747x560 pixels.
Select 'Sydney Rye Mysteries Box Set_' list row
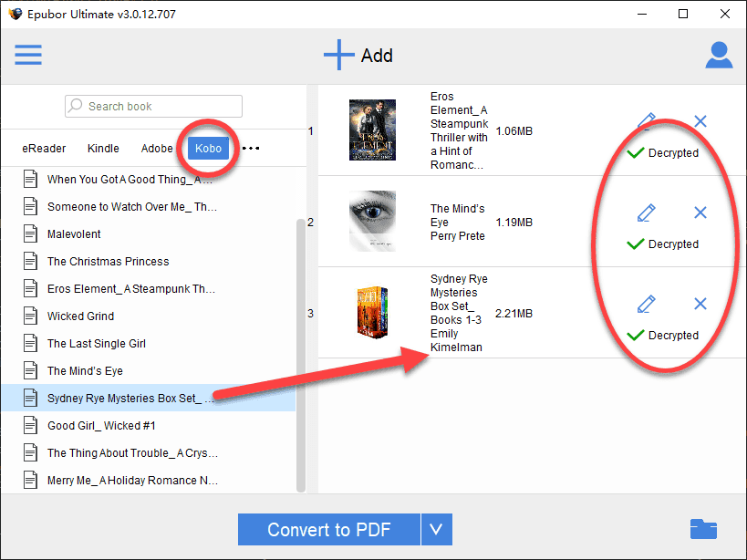coord(149,398)
